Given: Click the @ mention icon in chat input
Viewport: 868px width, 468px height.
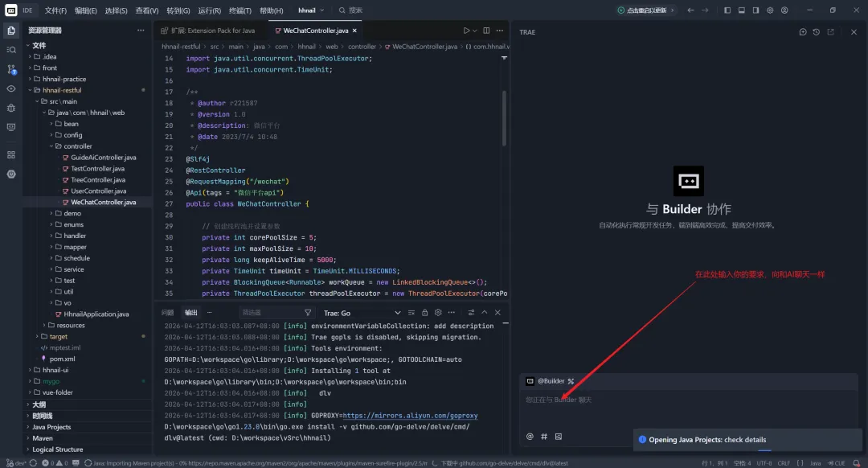Looking at the screenshot, I should click(x=530, y=437).
